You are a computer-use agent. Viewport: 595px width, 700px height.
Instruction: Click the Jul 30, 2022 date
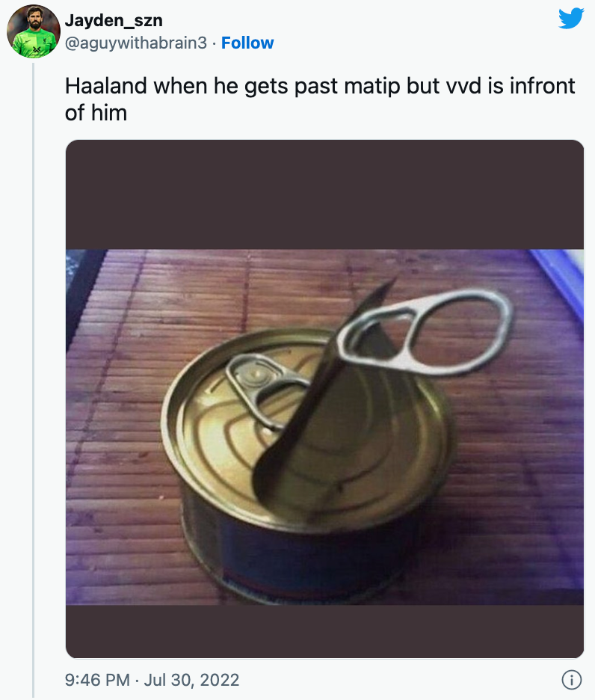191,680
